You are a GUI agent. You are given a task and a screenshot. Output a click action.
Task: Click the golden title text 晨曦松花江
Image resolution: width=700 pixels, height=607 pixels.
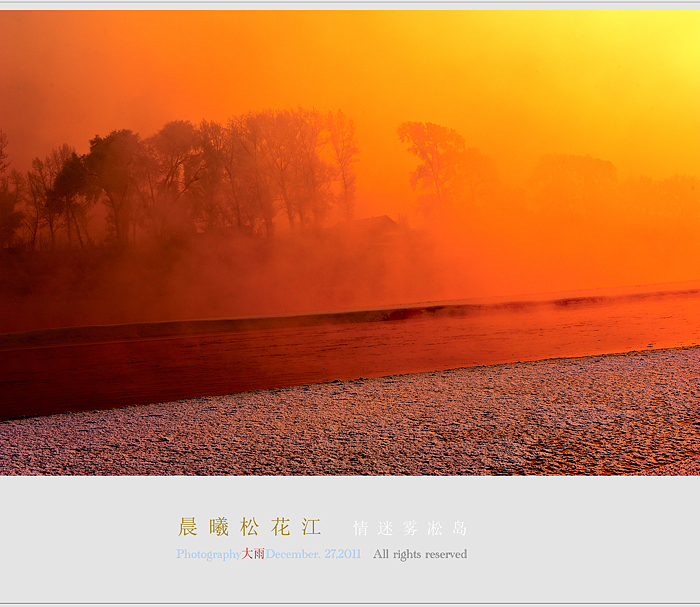pyautogui.click(x=249, y=527)
